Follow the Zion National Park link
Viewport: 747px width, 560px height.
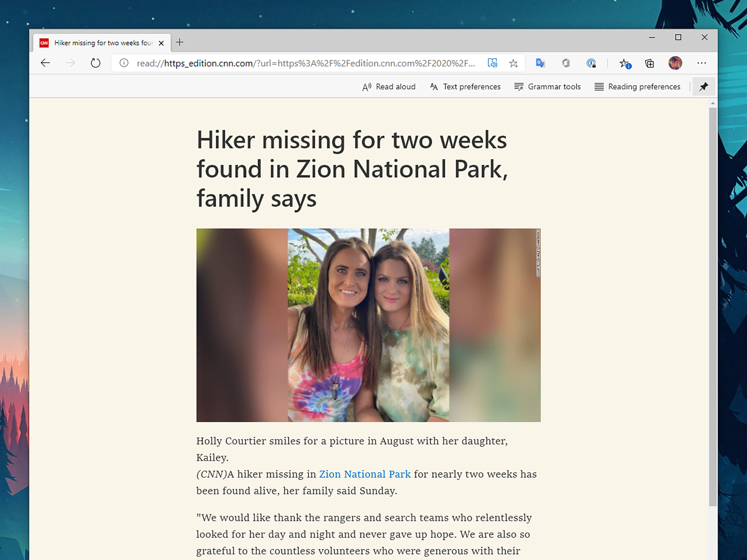[x=365, y=474]
